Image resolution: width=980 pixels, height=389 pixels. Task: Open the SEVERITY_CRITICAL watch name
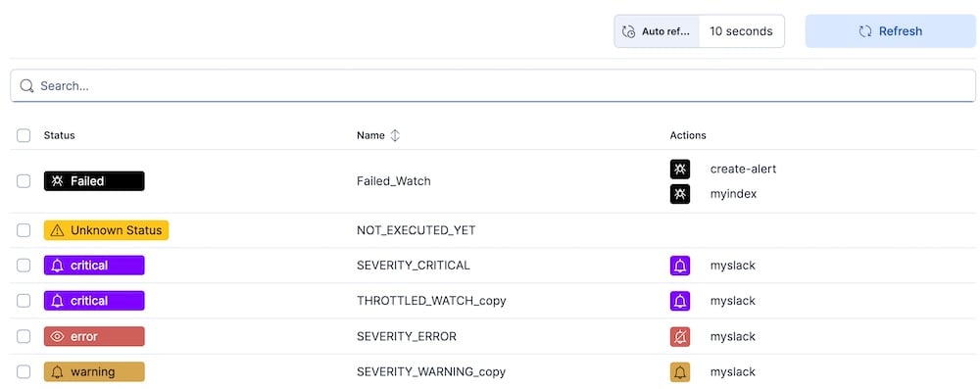[x=414, y=266]
